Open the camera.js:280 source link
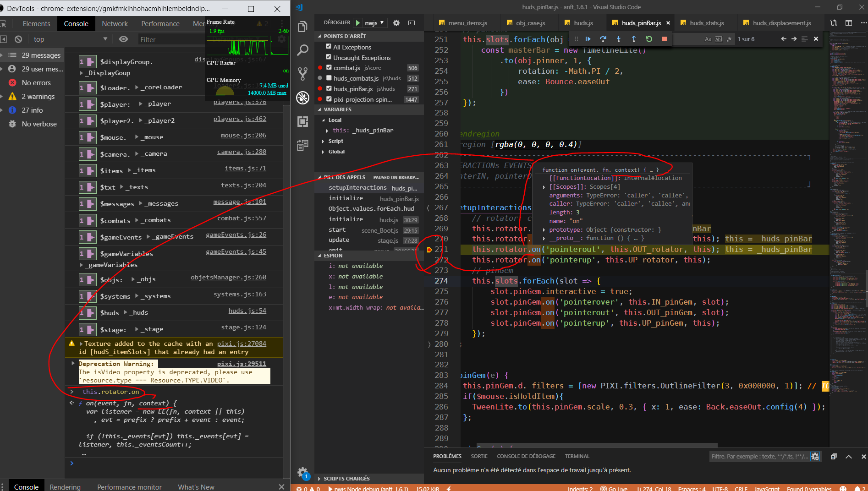The width and height of the screenshot is (868, 491). (x=242, y=152)
